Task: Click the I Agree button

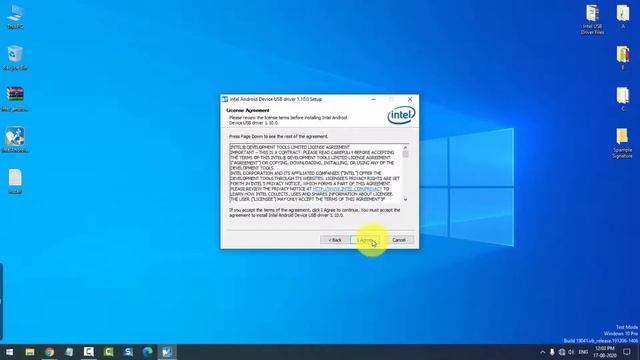Action: 365,240
